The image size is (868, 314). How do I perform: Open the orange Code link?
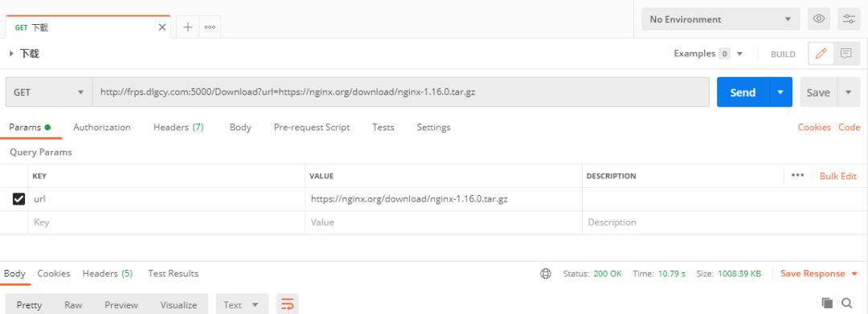(x=850, y=127)
